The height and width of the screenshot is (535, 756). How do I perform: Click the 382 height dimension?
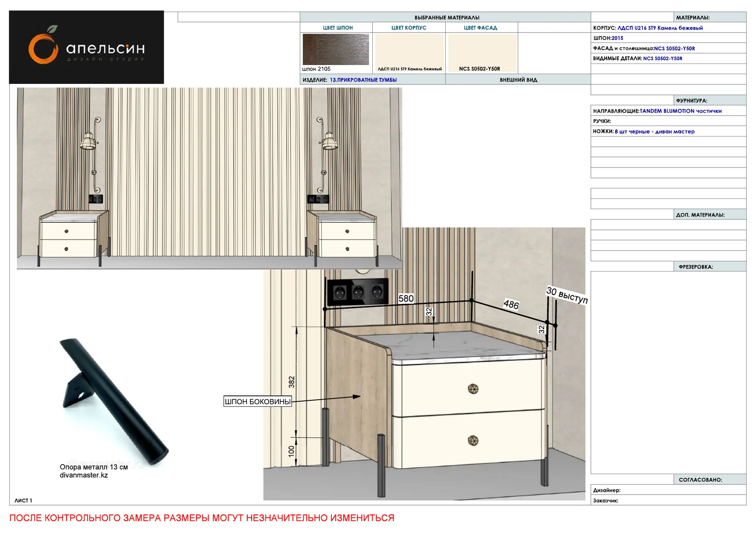(291, 382)
